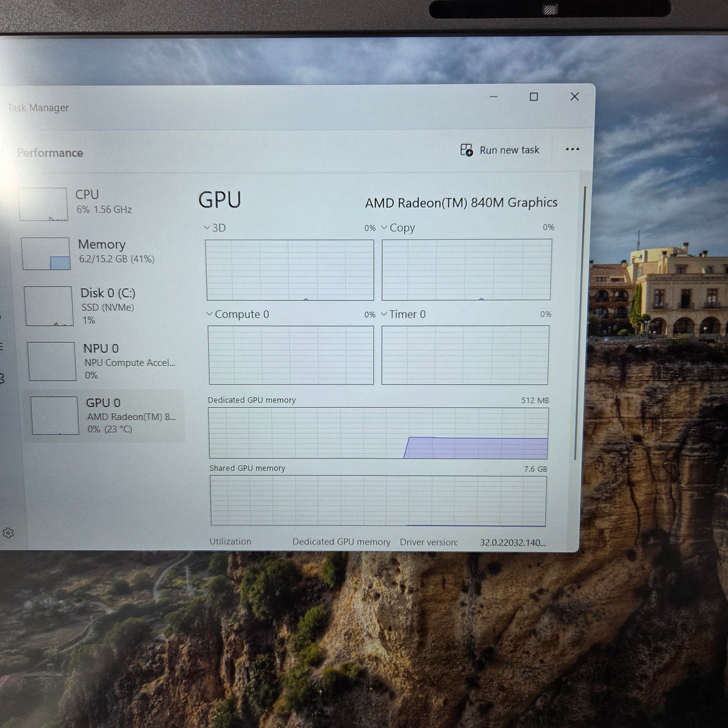728x728 pixels.
Task: Open the Copy engine dropdown
Action: pos(398,228)
